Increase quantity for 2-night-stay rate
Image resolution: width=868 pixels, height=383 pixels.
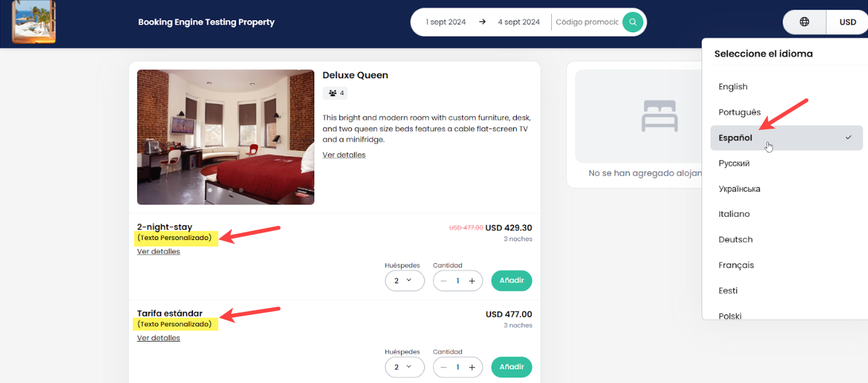[472, 281]
